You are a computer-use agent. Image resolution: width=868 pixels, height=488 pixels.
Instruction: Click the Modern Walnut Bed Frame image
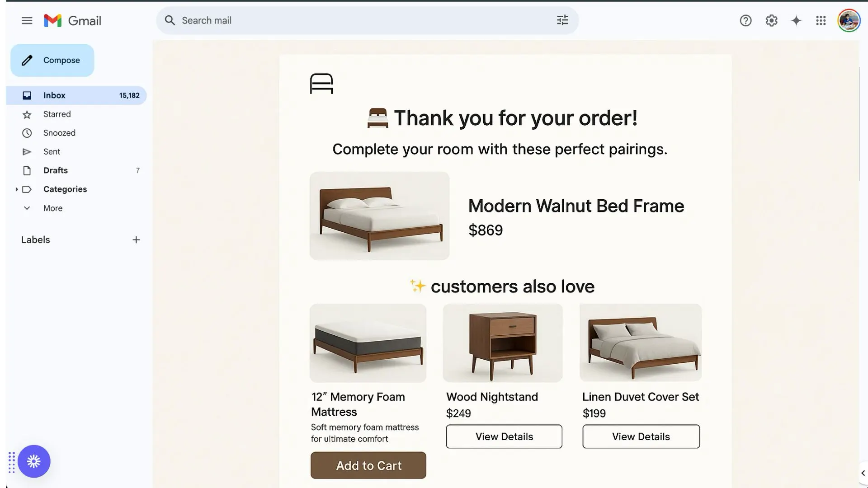[x=379, y=216]
